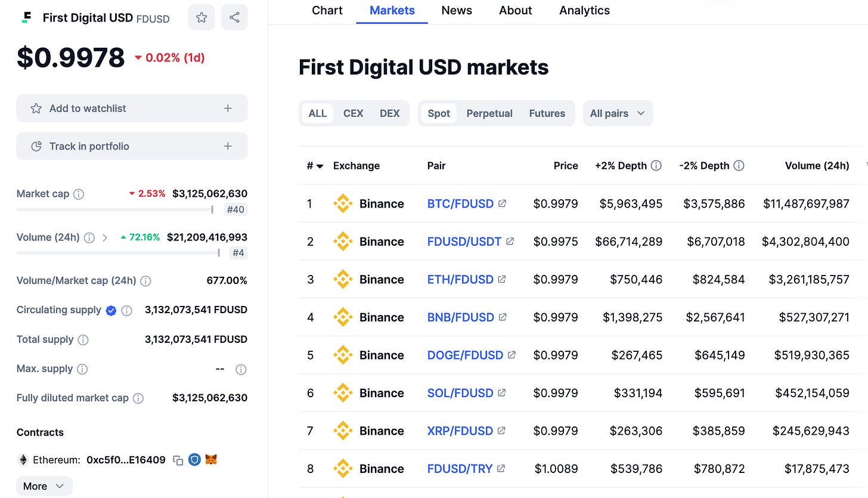This screenshot has width=868, height=498.
Task: Click the Market cap rank progress bar
Action: tap(115, 209)
